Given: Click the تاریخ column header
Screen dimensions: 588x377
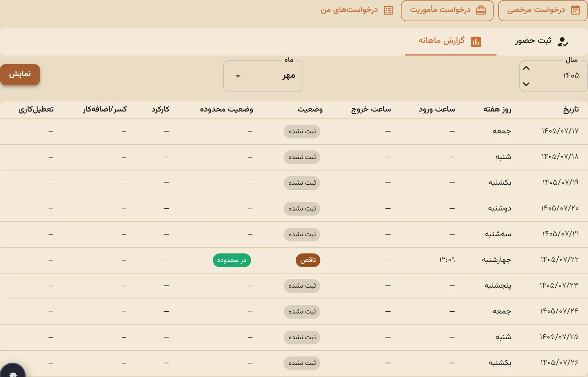Looking at the screenshot, I should pos(571,109).
